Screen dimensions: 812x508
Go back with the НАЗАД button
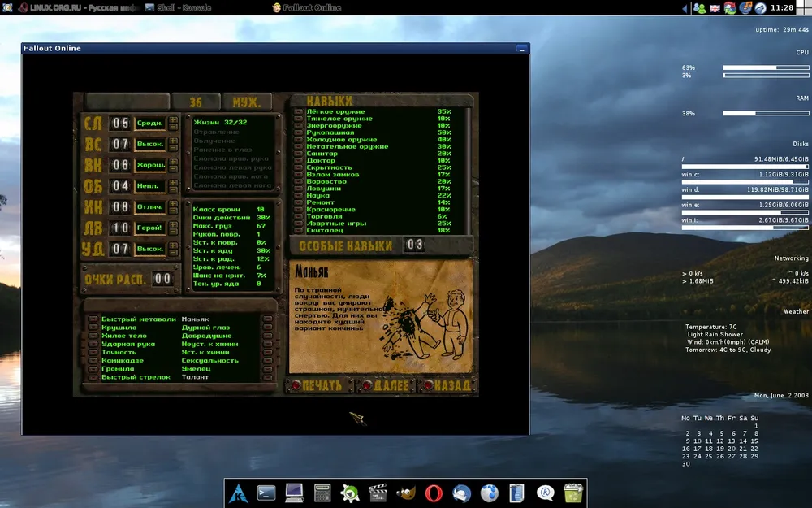point(449,385)
